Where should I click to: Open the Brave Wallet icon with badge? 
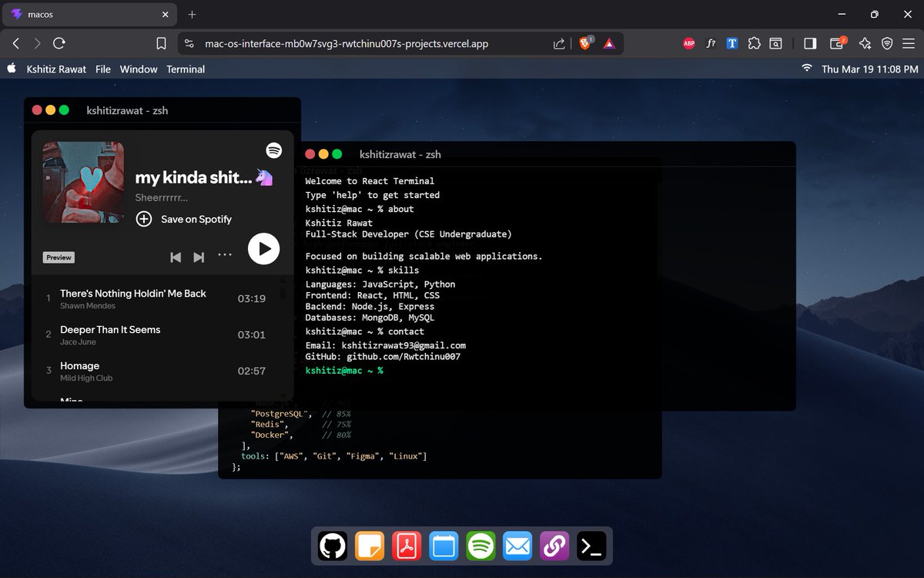click(837, 44)
